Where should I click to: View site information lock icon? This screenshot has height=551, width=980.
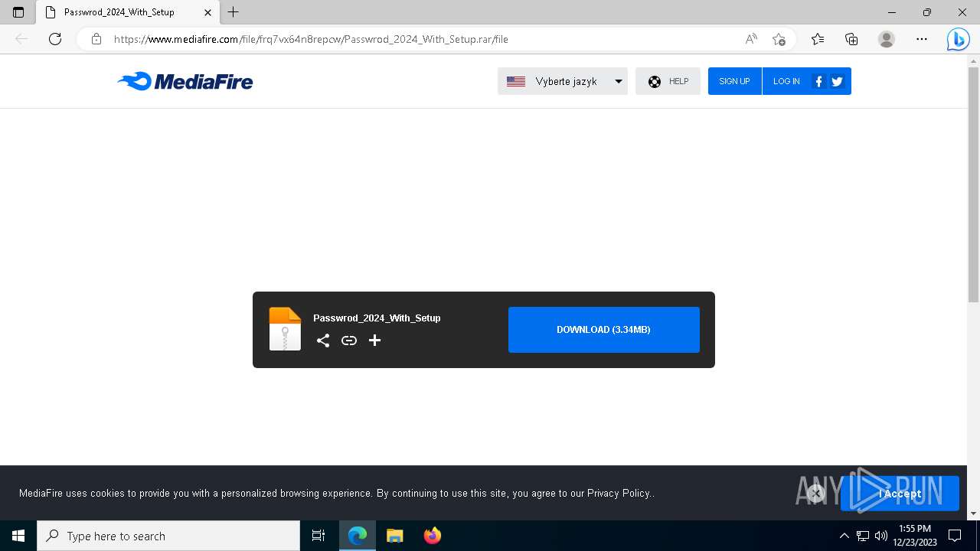pyautogui.click(x=96, y=39)
